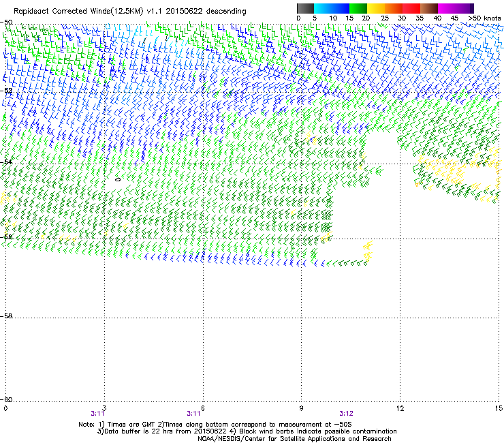Click the '>50 knots' legend label
The image size is (504, 443).
484,18
